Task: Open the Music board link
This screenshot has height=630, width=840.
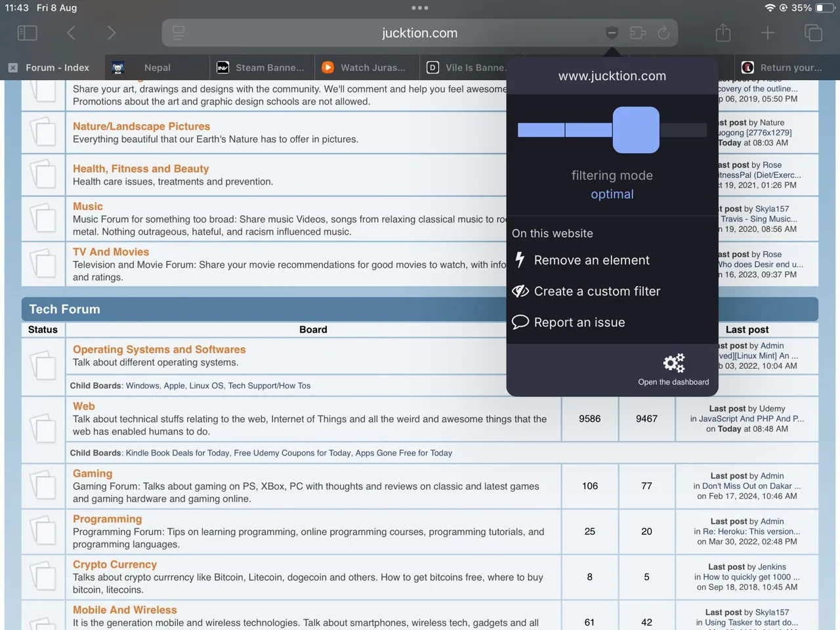Action: [x=88, y=206]
